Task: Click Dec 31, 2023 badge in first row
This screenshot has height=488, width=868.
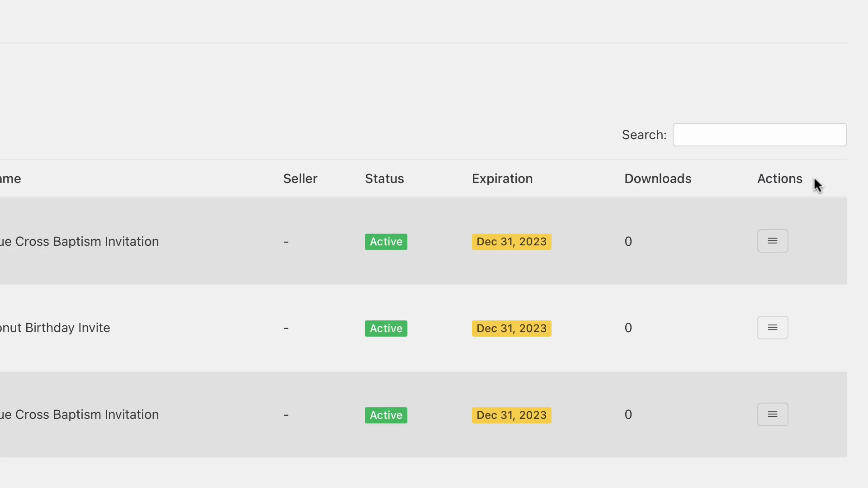Action: 511,242
